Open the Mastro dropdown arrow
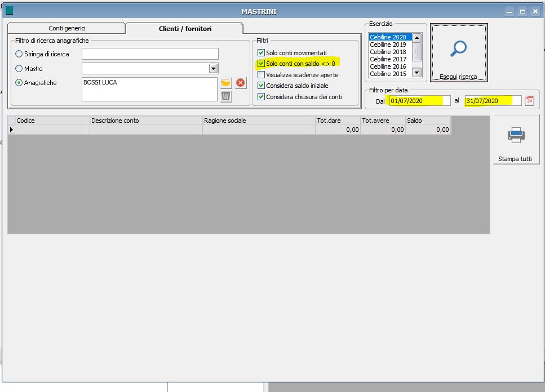Image resolution: width=545 pixels, height=392 pixels. coord(214,68)
